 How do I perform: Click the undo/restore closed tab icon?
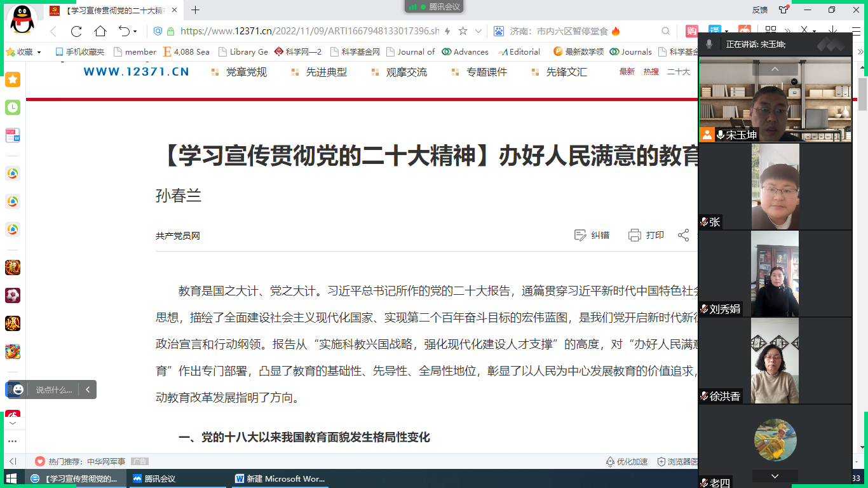(x=124, y=31)
